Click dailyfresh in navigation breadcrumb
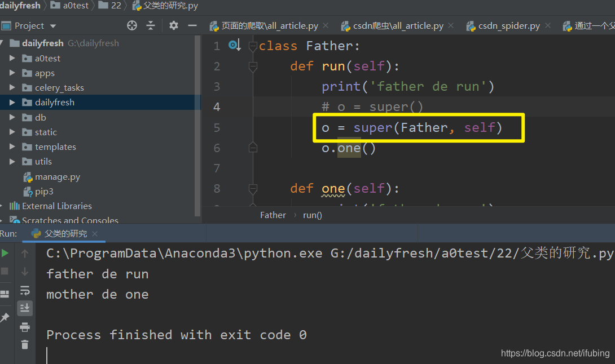Screen dimensions: 615x364 click(20, 6)
